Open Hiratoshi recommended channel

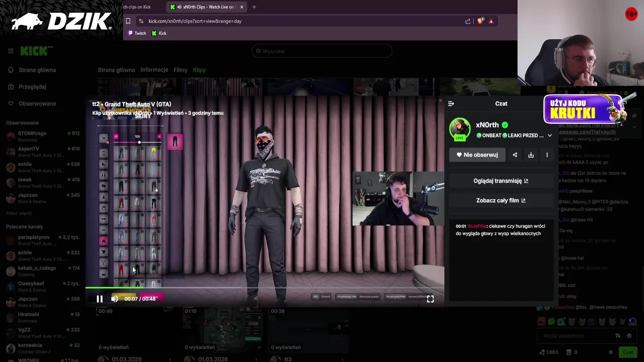tap(43, 317)
